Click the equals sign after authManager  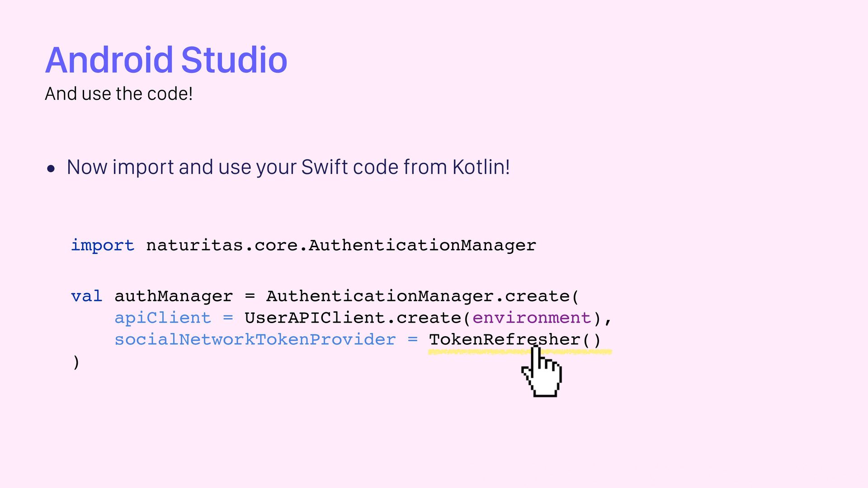[250, 296]
